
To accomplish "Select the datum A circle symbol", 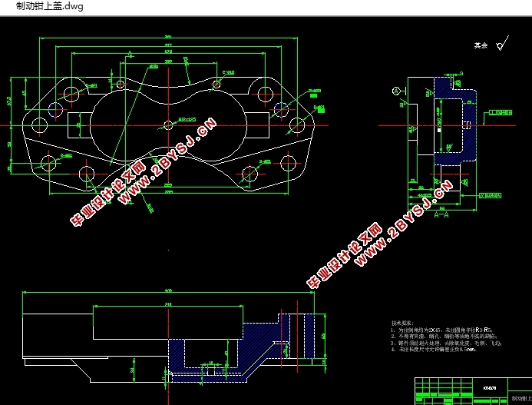I will [396, 91].
